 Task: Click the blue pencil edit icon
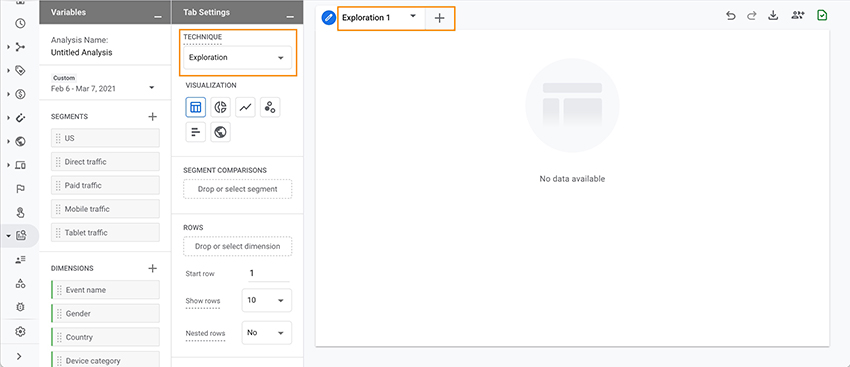[329, 18]
